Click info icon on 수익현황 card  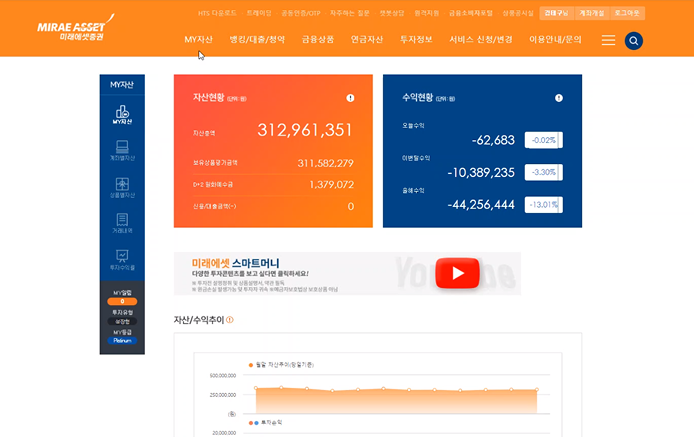[x=559, y=98]
